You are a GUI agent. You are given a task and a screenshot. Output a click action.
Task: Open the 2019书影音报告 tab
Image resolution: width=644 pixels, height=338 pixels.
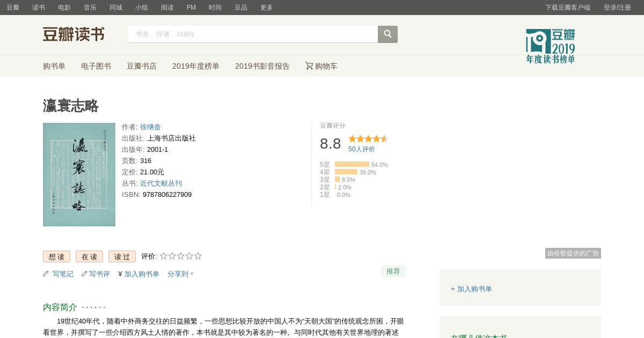pos(262,66)
